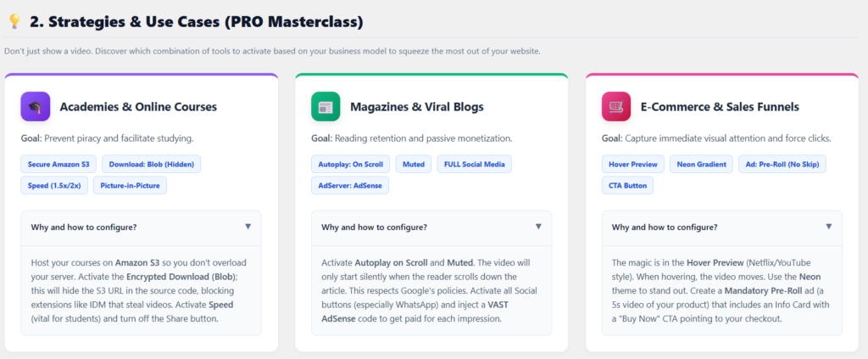Click the purple graduation cap icon
Viewport: 868px width, 359px height.
point(36,107)
